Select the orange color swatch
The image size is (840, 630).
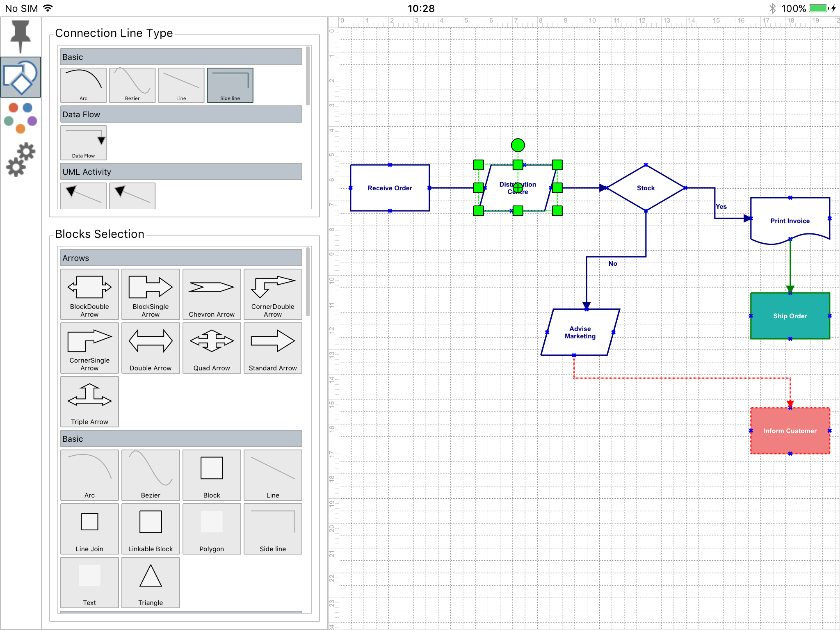(21, 129)
